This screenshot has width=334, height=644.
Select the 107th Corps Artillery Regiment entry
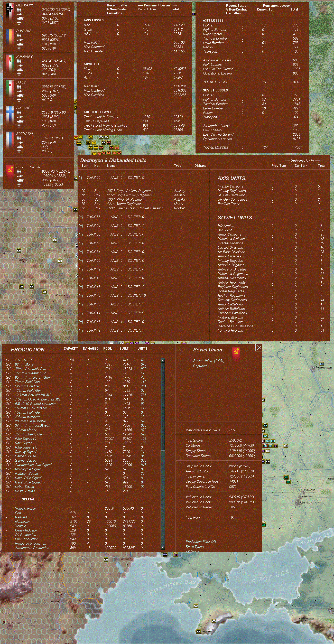[x=133, y=191]
